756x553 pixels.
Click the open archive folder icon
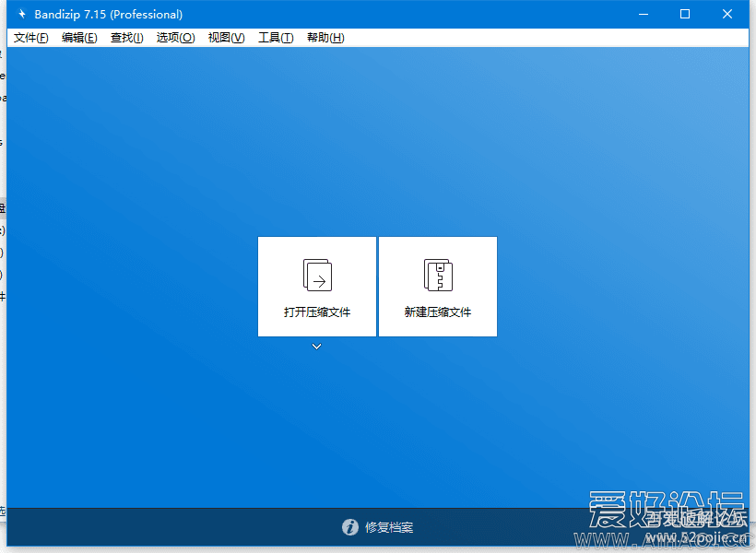point(316,275)
